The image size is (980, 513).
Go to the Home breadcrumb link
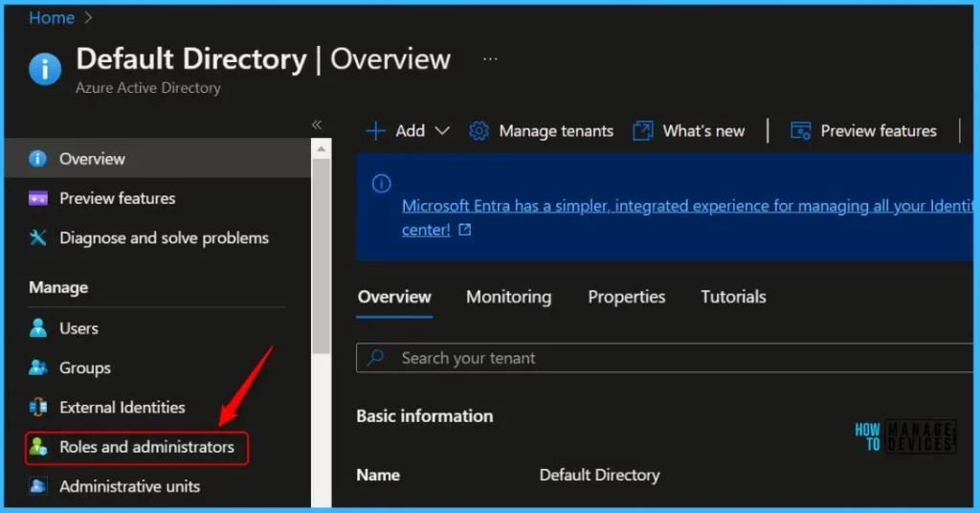coord(52,17)
